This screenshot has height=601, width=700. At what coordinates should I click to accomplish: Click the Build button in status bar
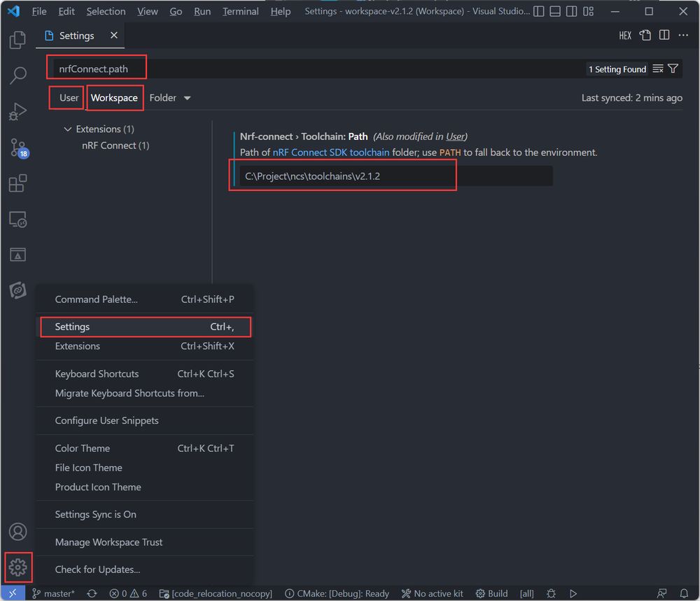coord(491,593)
